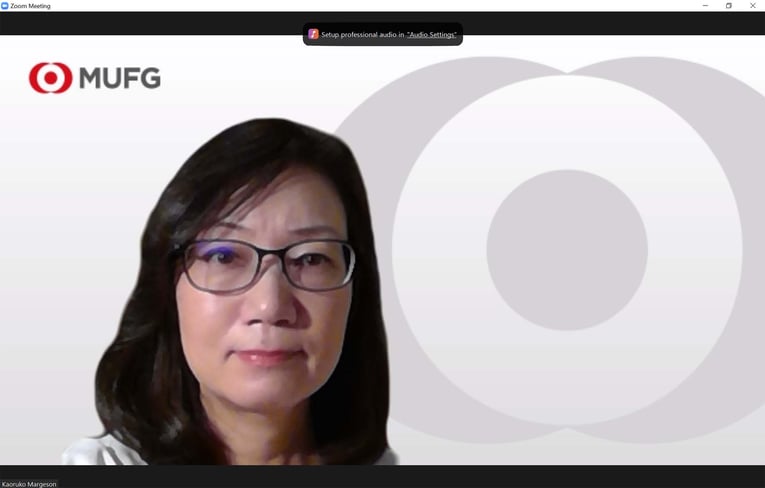Click "Setup professional audio in" banner text

pos(362,35)
